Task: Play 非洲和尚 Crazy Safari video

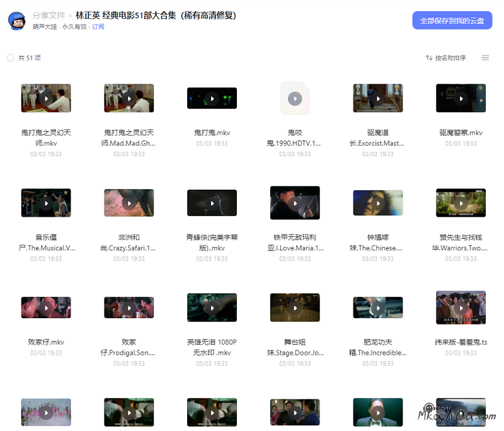Action: click(129, 203)
